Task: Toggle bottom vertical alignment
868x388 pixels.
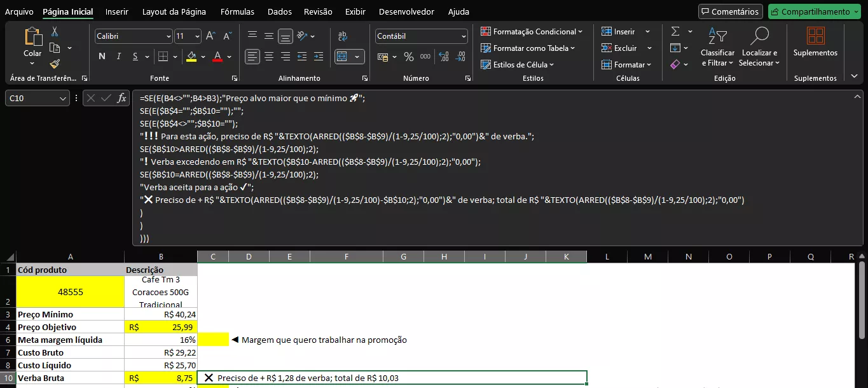Action: (x=286, y=36)
